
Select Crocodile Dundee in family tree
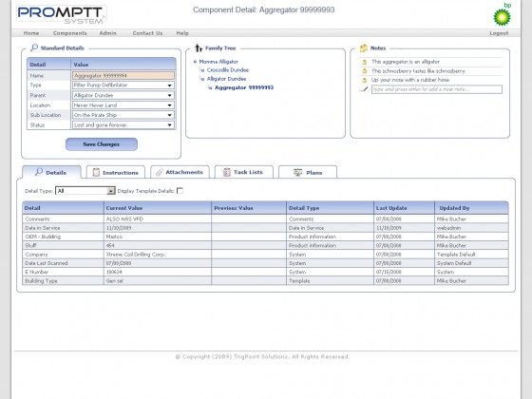click(228, 70)
